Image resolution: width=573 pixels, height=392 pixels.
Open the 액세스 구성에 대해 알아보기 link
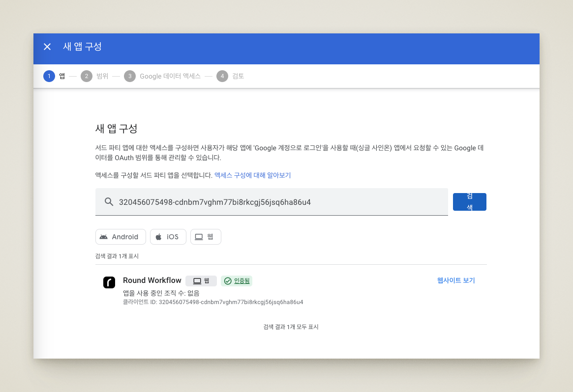click(x=252, y=175)
